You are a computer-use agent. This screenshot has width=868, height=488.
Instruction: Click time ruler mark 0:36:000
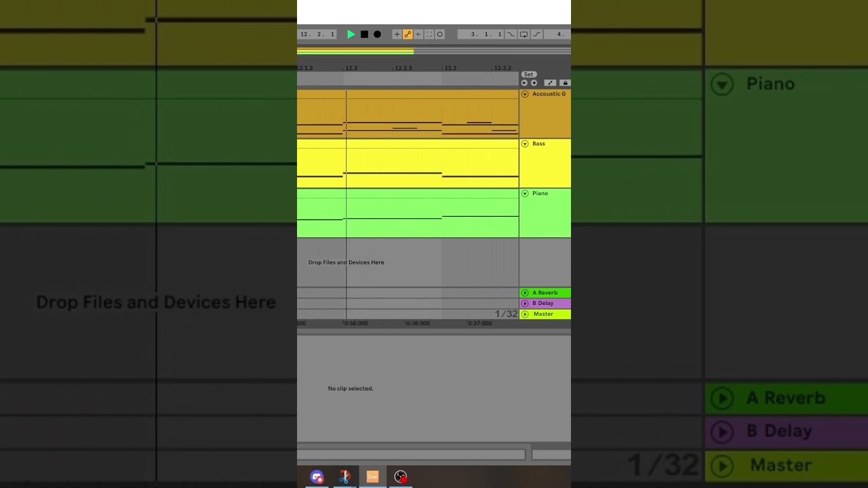click(356, 323)
